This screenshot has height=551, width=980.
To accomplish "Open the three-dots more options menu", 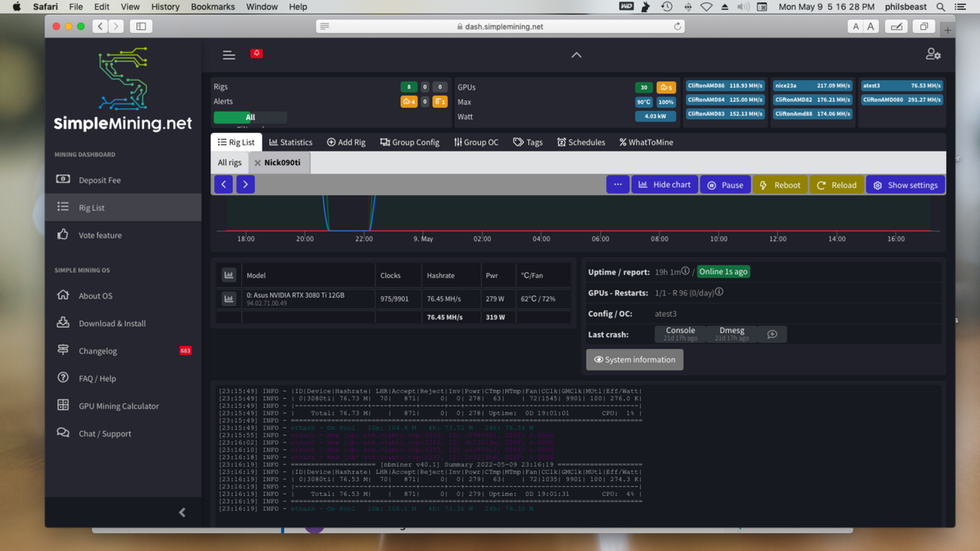I will (618, 184).
